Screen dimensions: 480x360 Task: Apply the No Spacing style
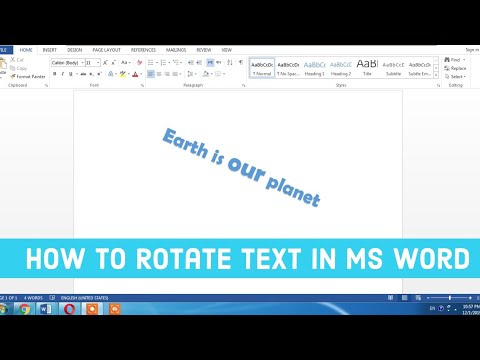(288, 68)
